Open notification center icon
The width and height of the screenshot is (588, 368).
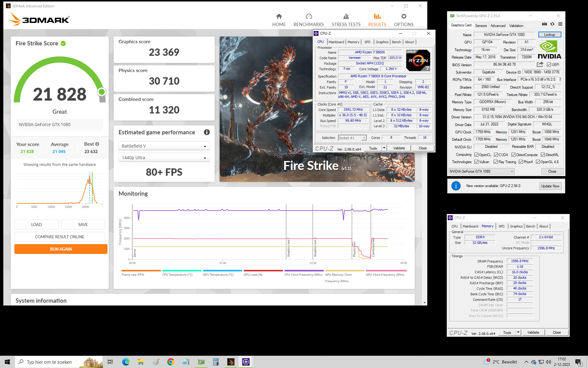579,362
